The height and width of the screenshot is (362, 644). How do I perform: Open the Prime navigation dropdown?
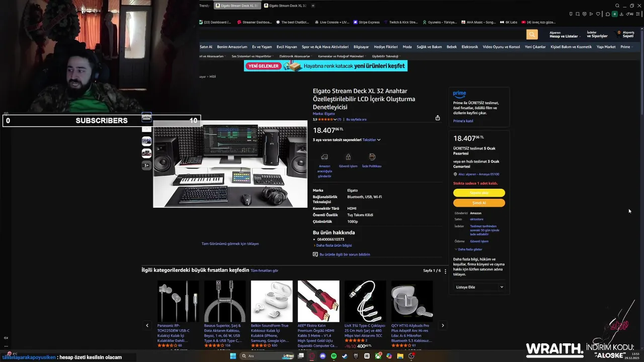626,47
